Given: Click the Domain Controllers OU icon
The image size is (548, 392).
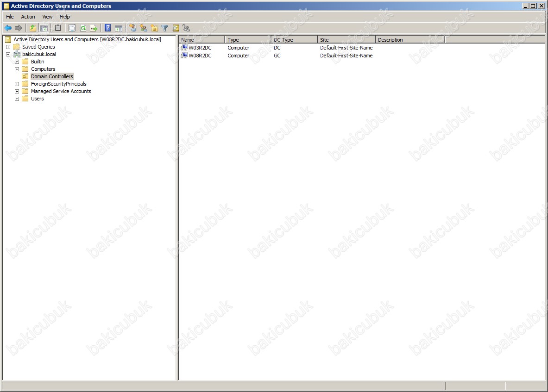Looking at the screenshot, I should click(x=25, y=76).
